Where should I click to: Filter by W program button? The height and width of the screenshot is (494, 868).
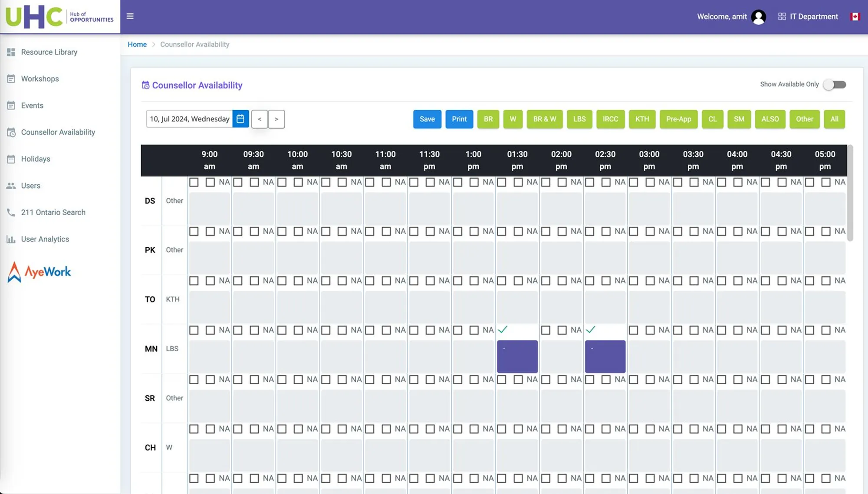[x=513, y=119]
